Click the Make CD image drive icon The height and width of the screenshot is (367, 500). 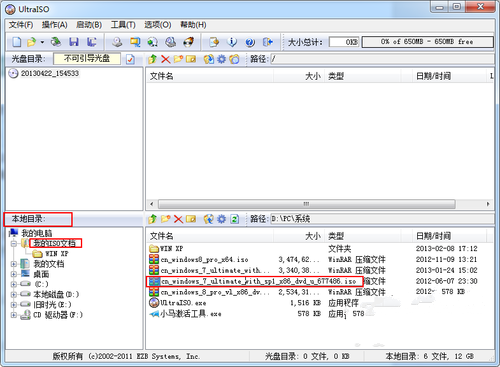click(117, 42)
